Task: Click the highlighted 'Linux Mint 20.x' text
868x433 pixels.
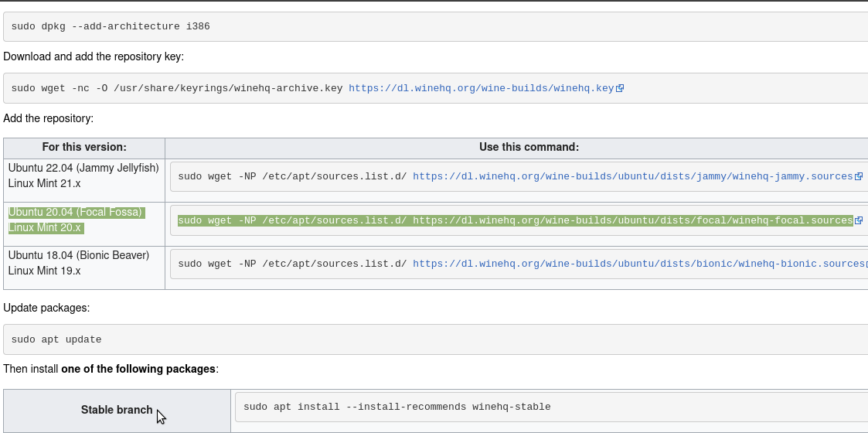Action: pos(45,228)
